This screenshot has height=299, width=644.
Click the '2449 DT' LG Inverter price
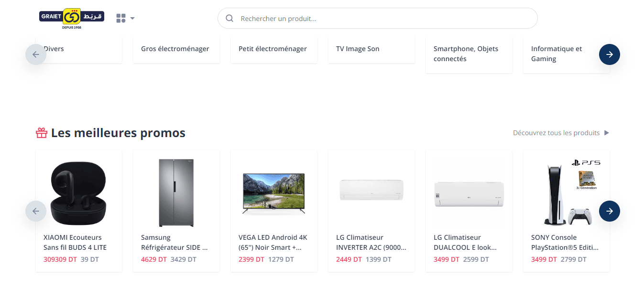click(x=349, y=259)
